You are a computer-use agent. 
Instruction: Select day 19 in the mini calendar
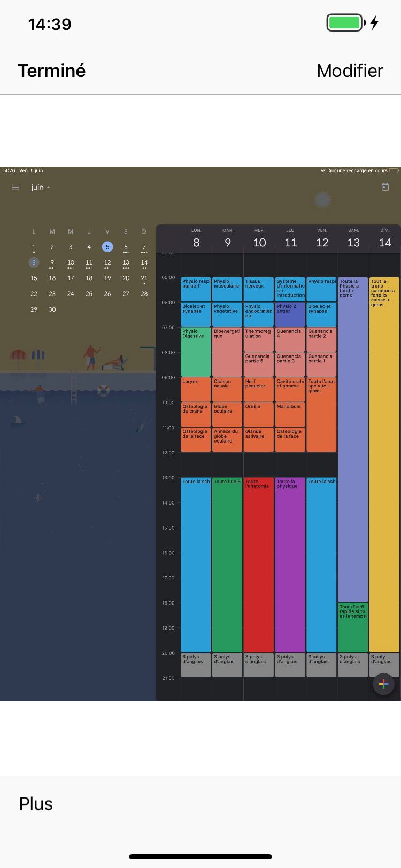click(107, 278)
